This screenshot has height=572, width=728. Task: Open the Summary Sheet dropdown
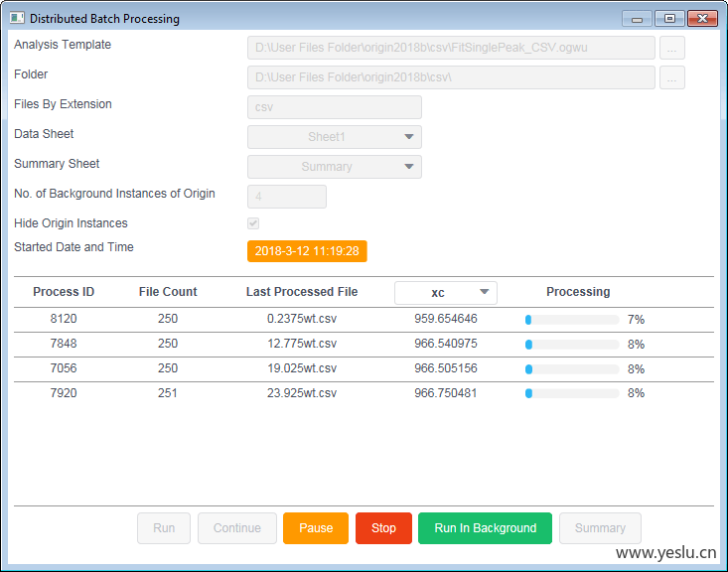coord(335,167)
